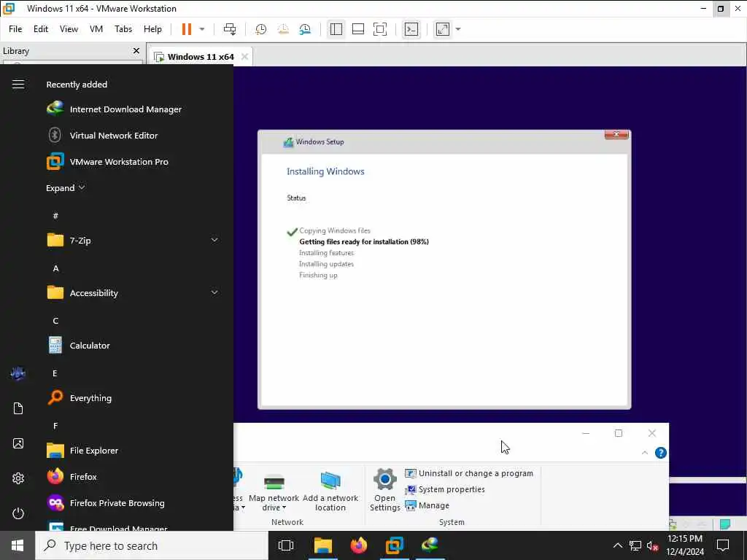Open the Edit menu in VMware

tap(41, 29)
